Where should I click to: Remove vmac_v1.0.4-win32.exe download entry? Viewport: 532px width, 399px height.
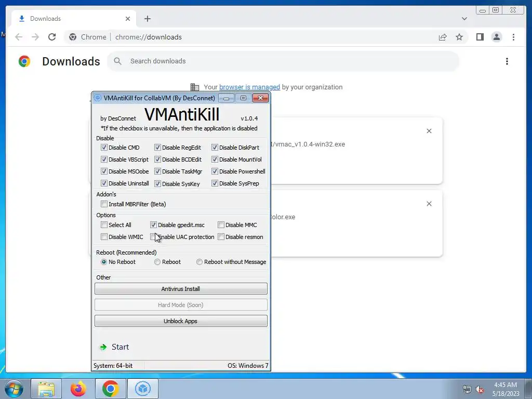click(429, 131)
